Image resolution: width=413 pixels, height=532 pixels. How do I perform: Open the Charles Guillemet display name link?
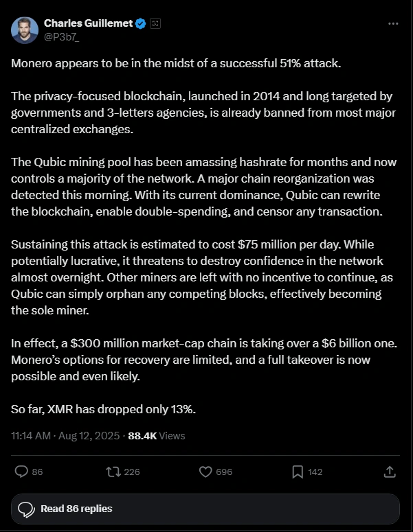click(89, 23)
